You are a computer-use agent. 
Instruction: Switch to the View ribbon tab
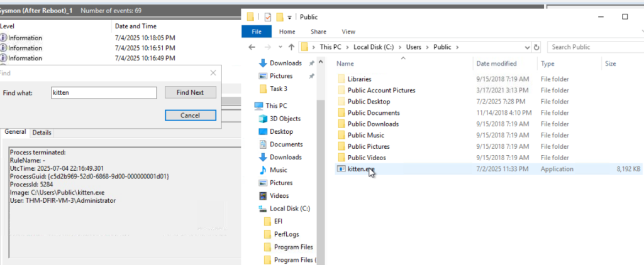348,31
